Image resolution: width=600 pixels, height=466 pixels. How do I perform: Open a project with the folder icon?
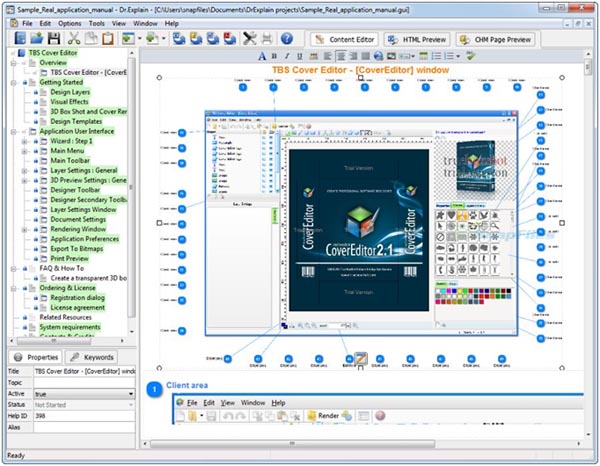tap(37, 39)
